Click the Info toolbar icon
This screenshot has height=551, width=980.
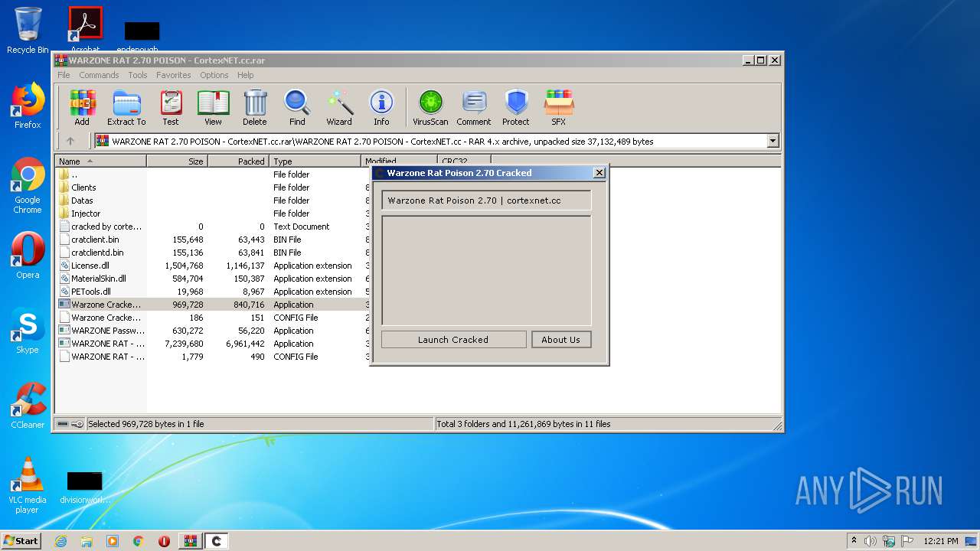(x=381, y=107)
